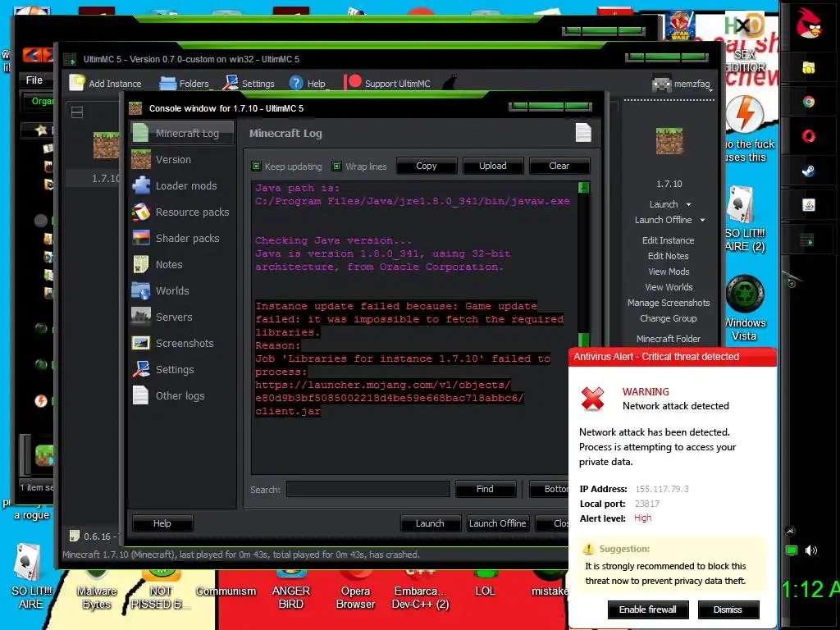Click the Add Instance toolbar icon
840x630 pixels.
click(x=78, y=83)
